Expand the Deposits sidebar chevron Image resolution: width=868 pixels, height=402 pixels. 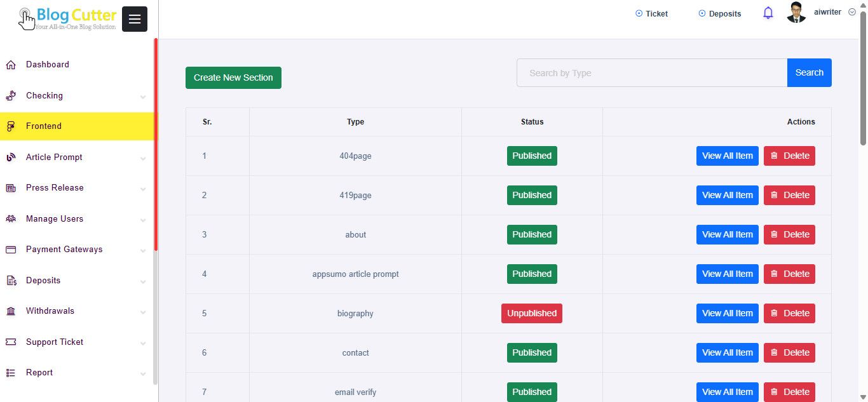(x=143, y=282)
